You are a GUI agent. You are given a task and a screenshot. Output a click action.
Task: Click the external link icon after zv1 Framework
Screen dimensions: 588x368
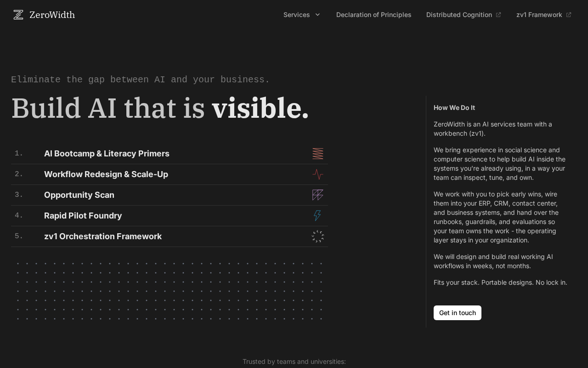(569, 15)
